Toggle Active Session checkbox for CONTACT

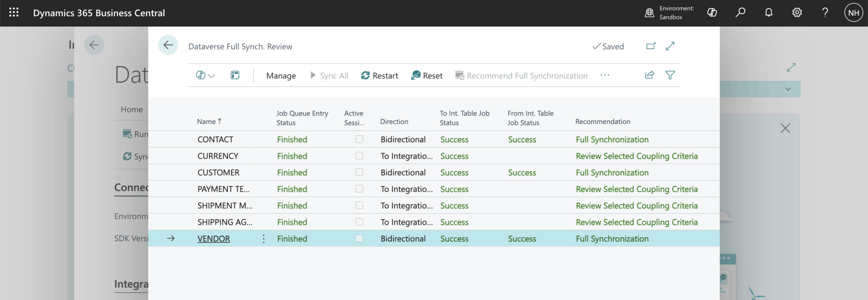click(x=359, y=139)
